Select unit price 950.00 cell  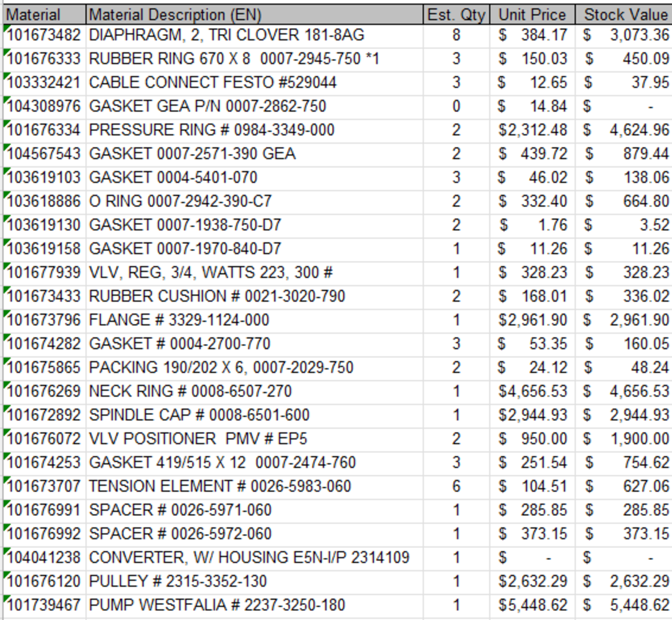(532, 440)
